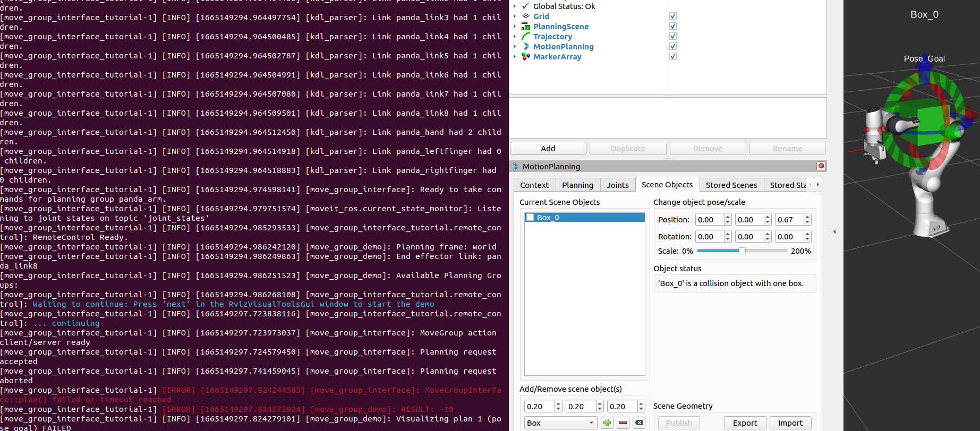The width and height of the screenshot is (980, 431).
Task: Expand the PlanningScene tree item
Action: 514,27
